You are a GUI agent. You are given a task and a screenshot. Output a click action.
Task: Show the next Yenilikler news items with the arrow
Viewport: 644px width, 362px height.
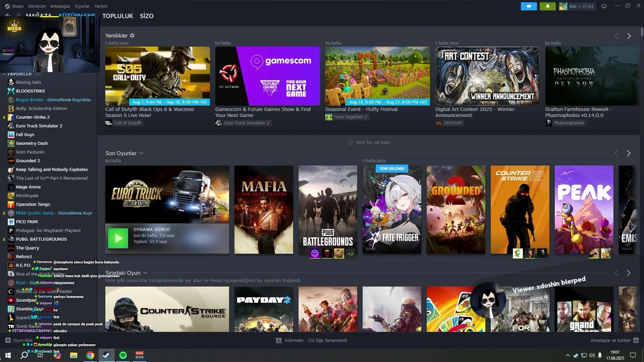tap(629, 36)
